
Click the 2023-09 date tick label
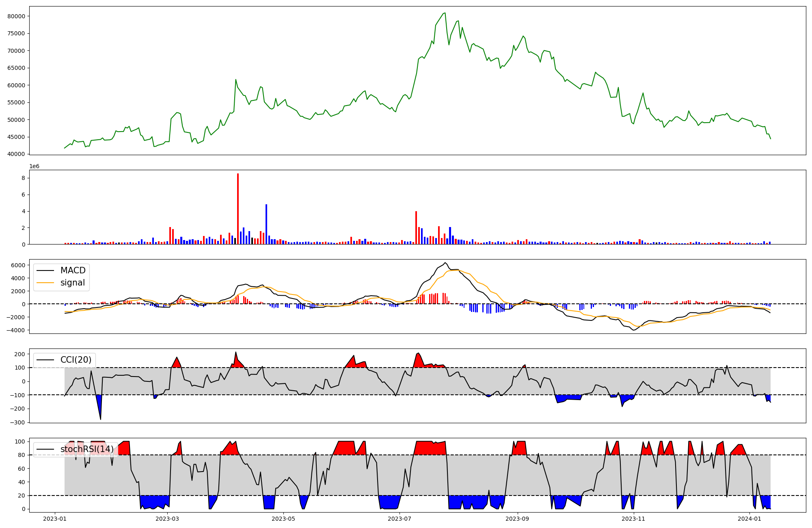pos(518,519)
